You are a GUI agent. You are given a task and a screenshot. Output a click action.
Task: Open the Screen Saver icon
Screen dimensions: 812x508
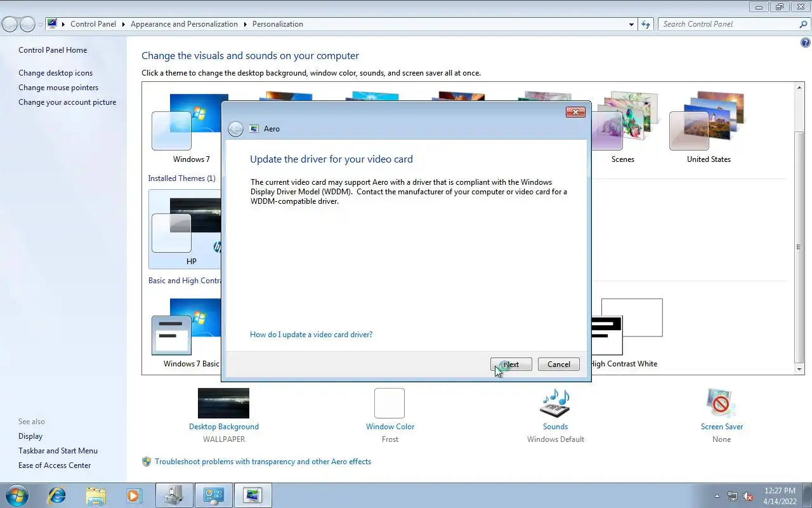[x=721, y=403]
